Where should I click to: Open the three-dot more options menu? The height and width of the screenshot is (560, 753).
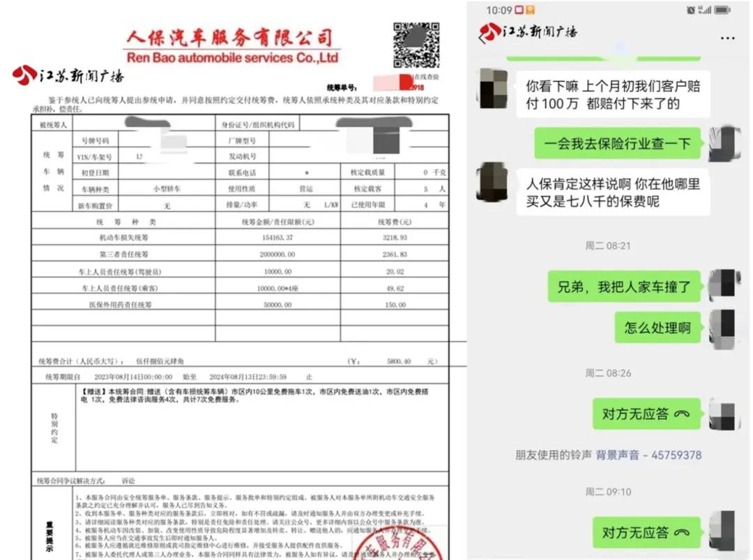[x=727, y=38]
